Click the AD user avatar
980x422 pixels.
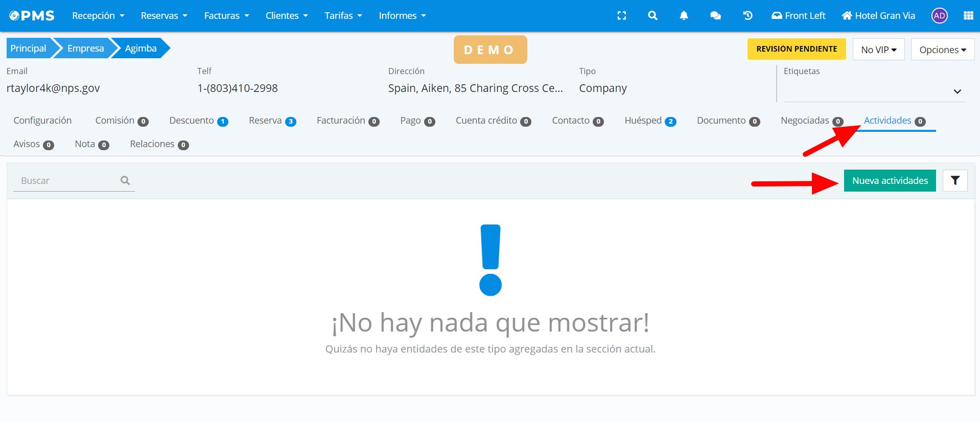939,16
